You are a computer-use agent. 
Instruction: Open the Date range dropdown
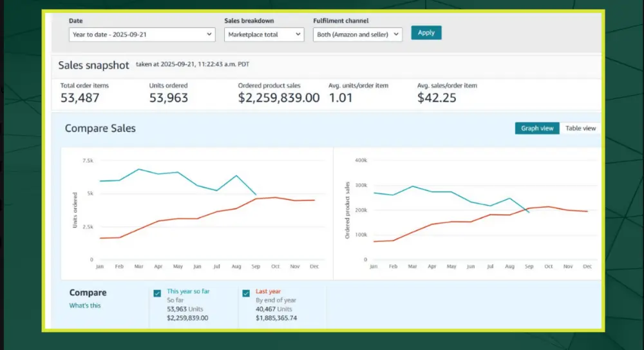click(142, 35)
